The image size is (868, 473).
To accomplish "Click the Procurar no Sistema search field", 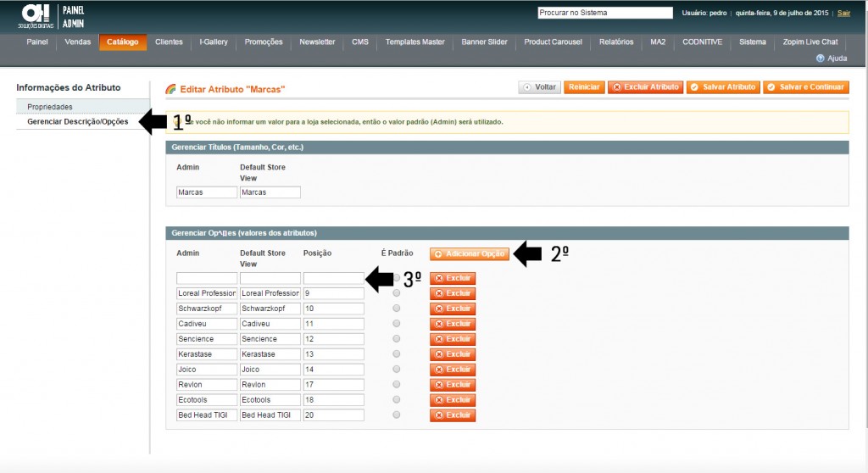I will tap(605, 13).
